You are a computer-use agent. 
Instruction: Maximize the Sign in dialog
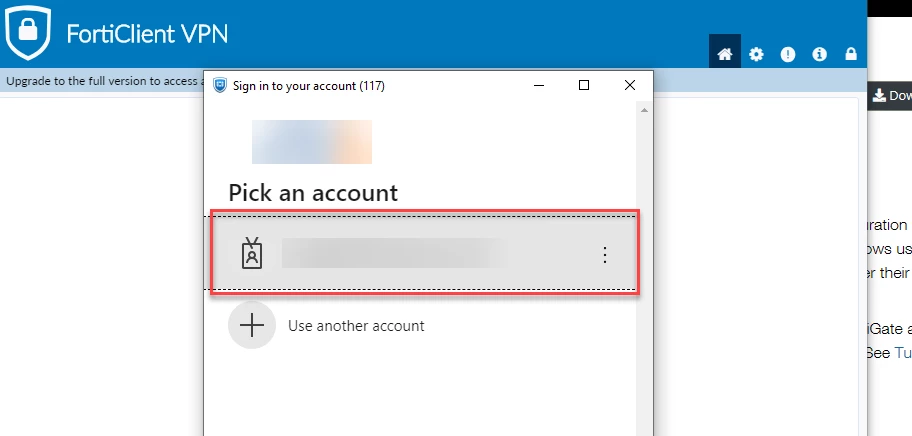pyautogui.click(x=584, y=85)
